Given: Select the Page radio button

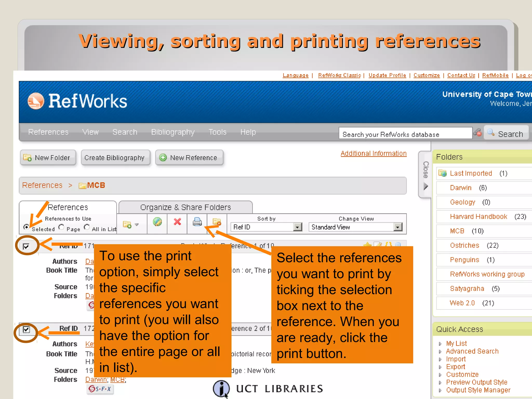Looking at the screenshot, I should 61,227.
